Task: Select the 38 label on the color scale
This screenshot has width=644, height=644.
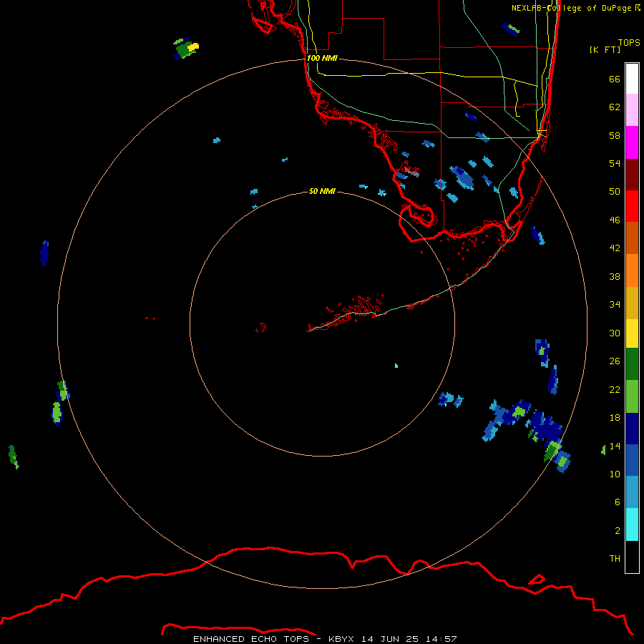Action: click(615, 277)
